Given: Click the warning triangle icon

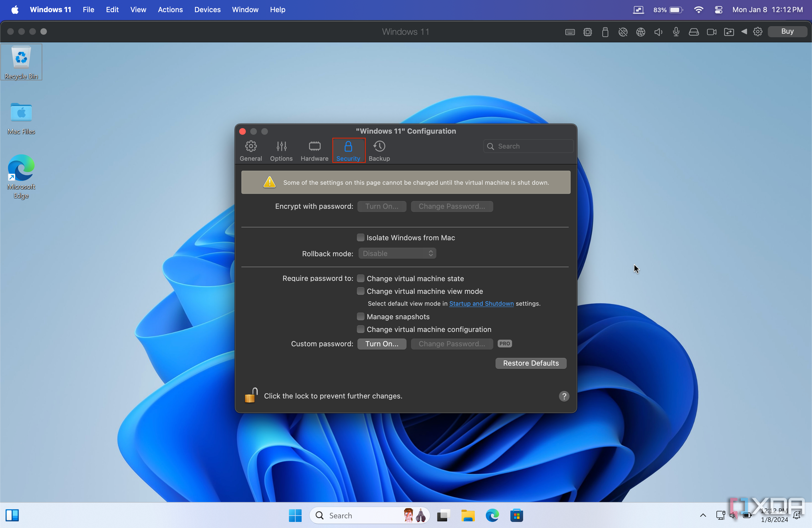Looking at the screenshot, I should tap(269, 182).
